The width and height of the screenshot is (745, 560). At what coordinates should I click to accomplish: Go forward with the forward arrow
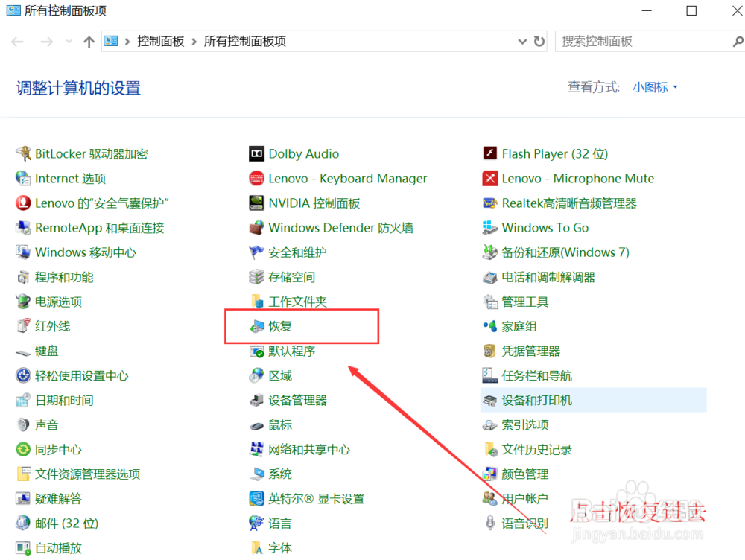[x=46, y=42]
